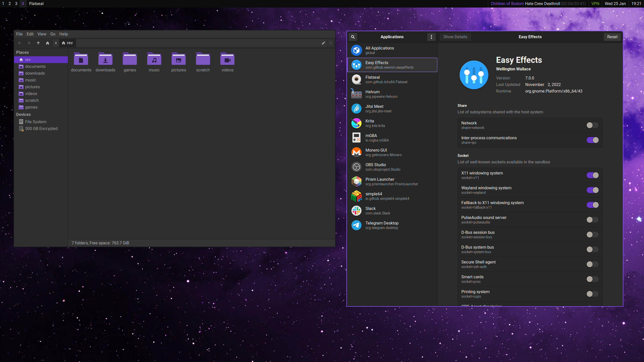Switch to workspace 1
Viewport: 644px width, 362px height.
point(3,4)
